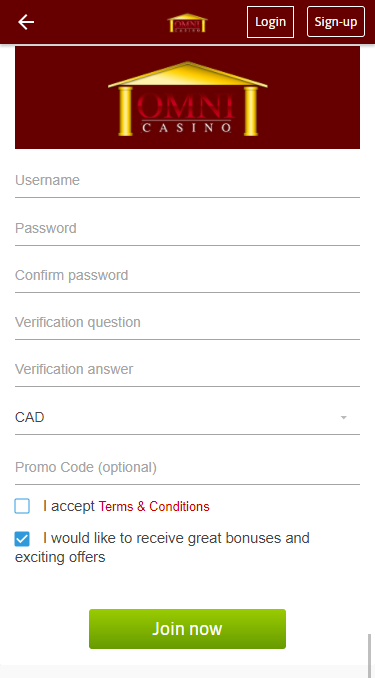
Task: Click the Verification answer field
Action: (187, 370)
